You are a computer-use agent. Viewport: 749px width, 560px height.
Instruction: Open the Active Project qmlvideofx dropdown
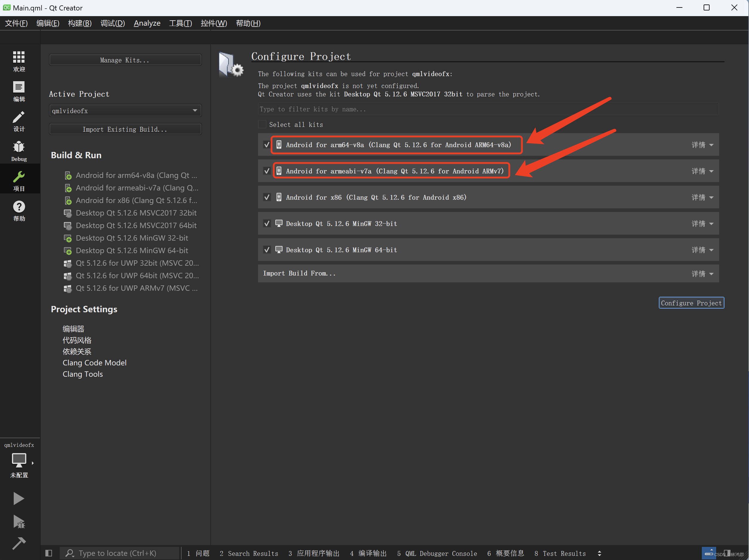[125, 111]
